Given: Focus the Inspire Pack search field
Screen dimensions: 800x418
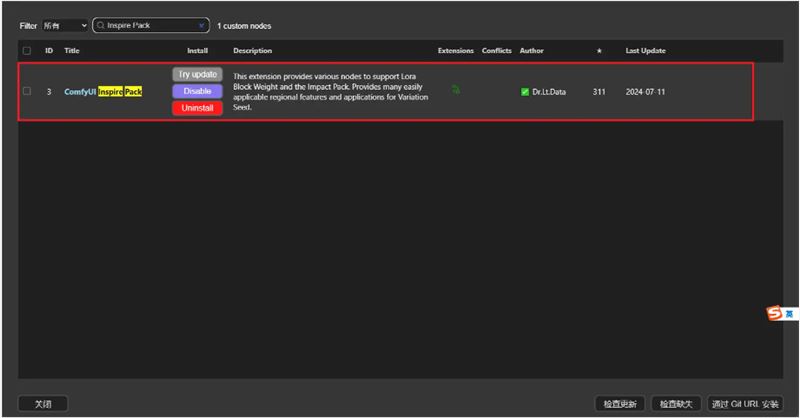Looking at the screenshot, I should pos(151,26).
